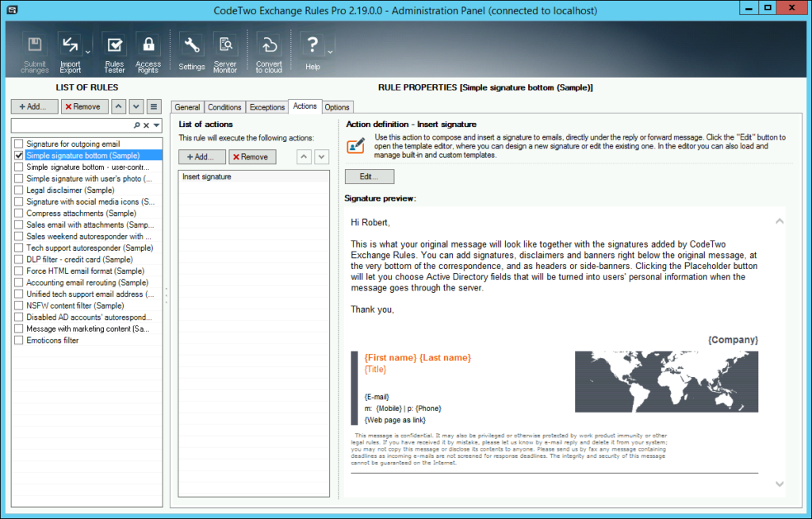The height and width of the screenshot is (519, 812).
Task: Enable Signature for outgoing email rule
Action: click(19, 144)
